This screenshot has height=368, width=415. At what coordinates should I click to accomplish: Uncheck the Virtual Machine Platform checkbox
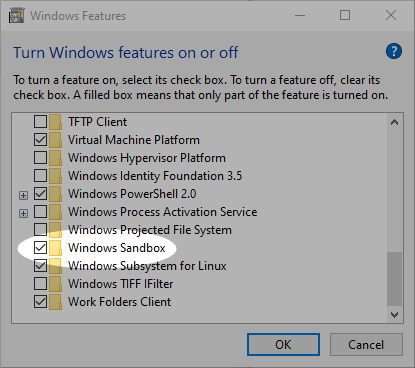[x=40, y=140]
